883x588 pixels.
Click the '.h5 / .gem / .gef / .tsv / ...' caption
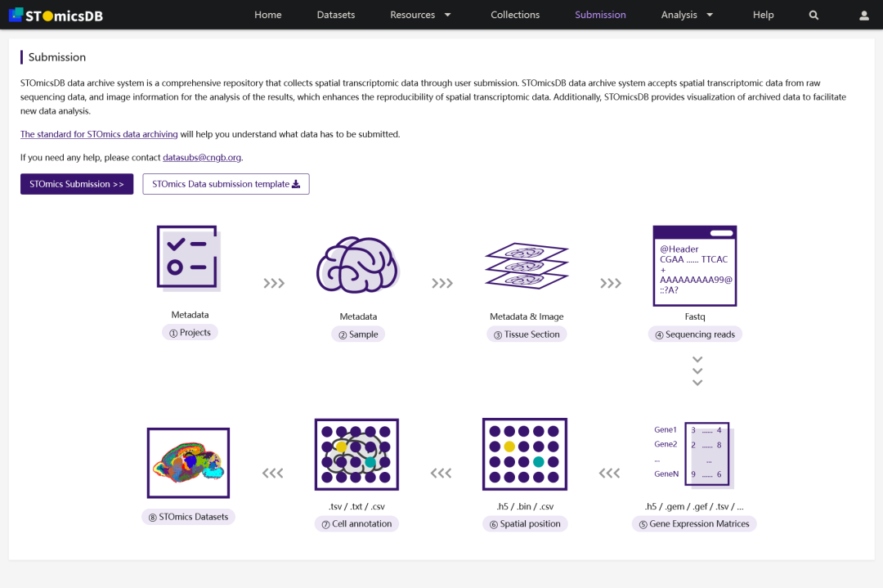(694, 506)
